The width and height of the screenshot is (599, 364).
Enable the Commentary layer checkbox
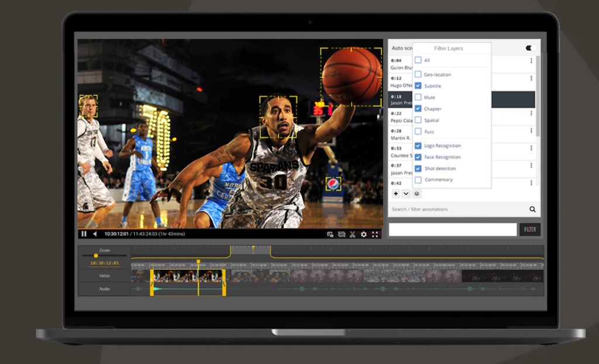pos(418,180)
